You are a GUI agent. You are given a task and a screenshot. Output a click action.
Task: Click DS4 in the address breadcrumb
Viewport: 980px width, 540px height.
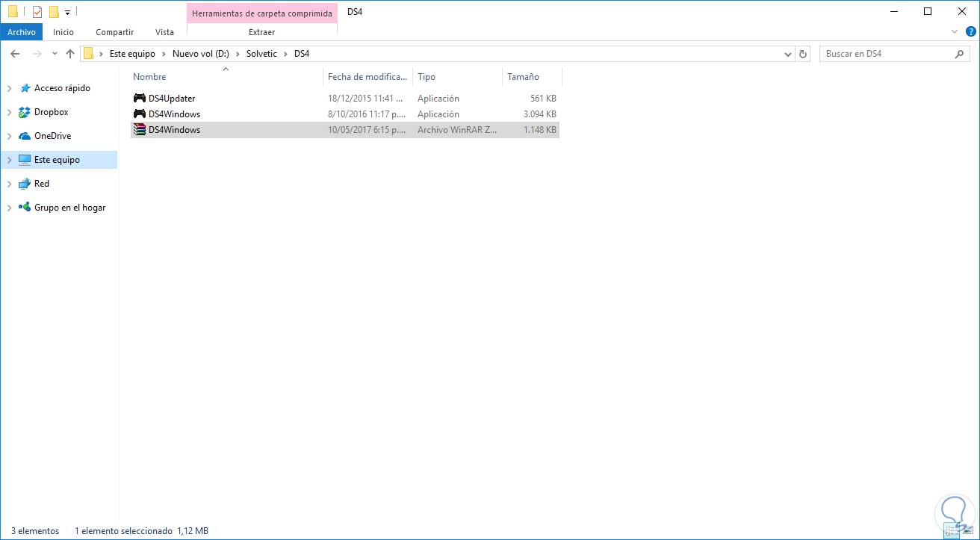[302, 54]
